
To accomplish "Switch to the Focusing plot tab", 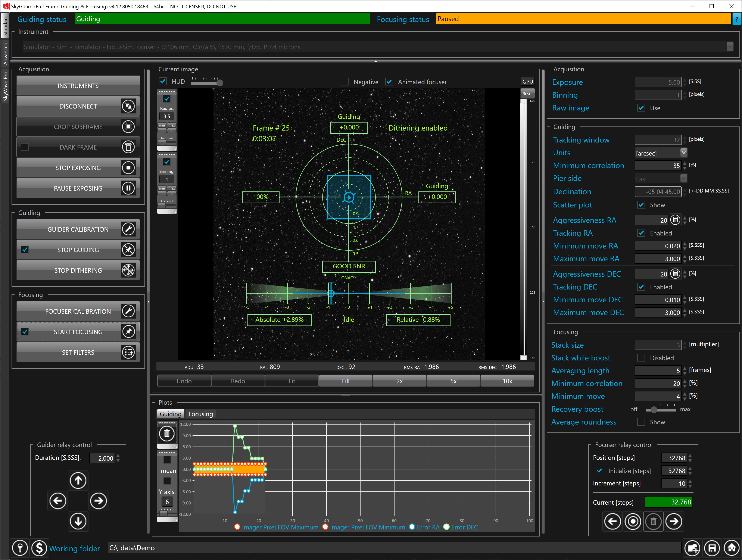I will 201,414.
